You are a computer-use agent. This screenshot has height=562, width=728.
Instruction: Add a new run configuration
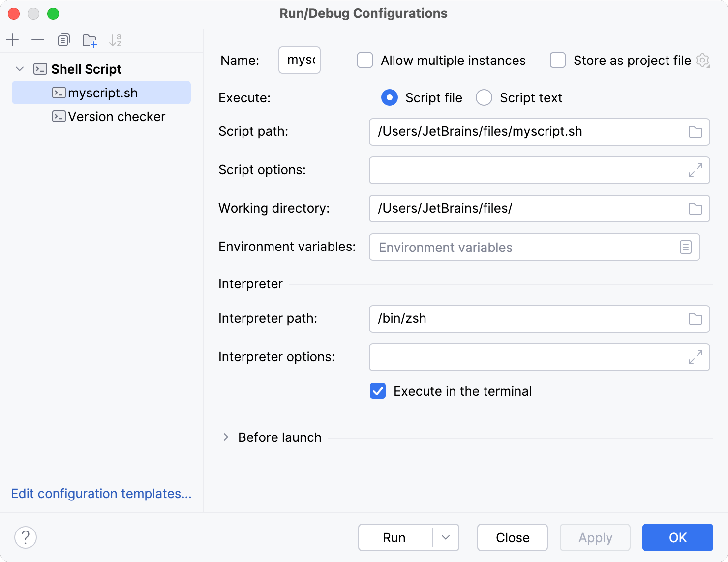click(x=12, y=40)
